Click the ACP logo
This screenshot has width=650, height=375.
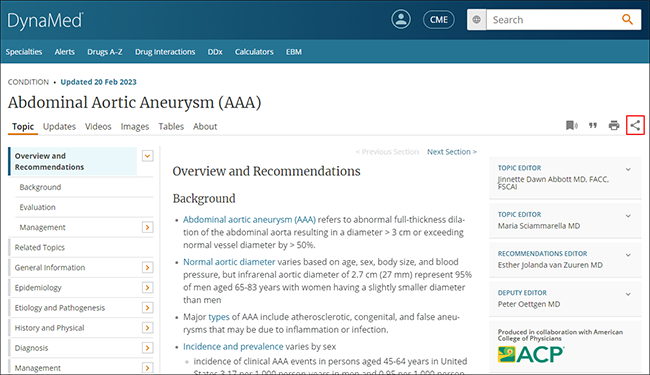pos(531,354)
